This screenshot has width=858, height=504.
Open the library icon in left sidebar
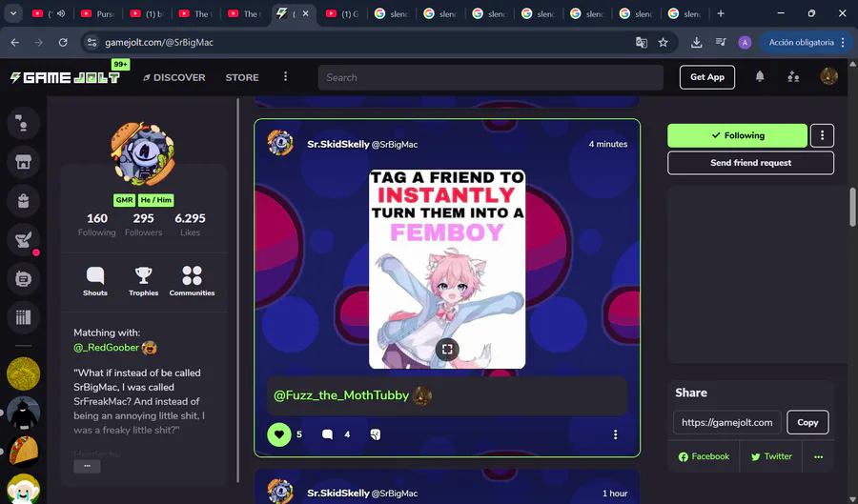point(23,317)
